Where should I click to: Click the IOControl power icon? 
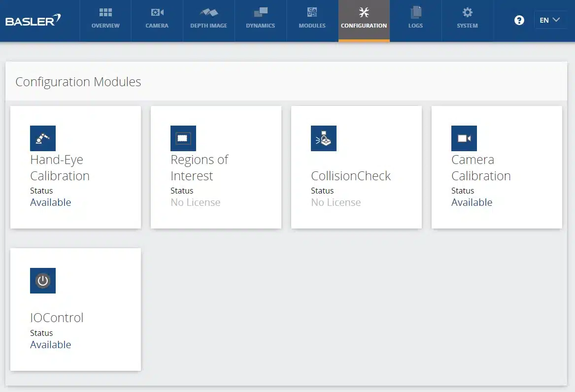[x=43, y=281]
